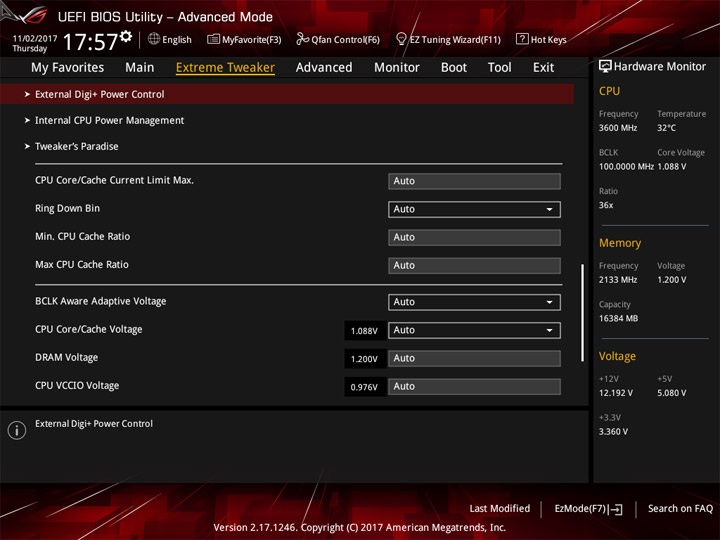720x540 pixels.
Task: Click the Qfan Control fan icon
Action: tap(302, 39)
